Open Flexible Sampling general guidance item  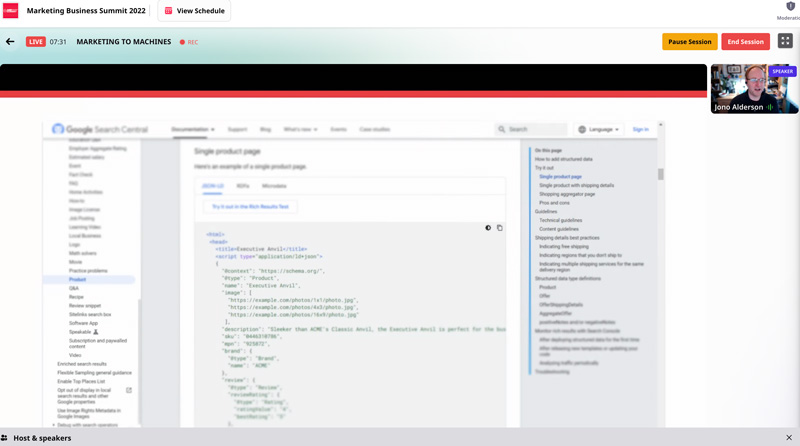(94, 373)
